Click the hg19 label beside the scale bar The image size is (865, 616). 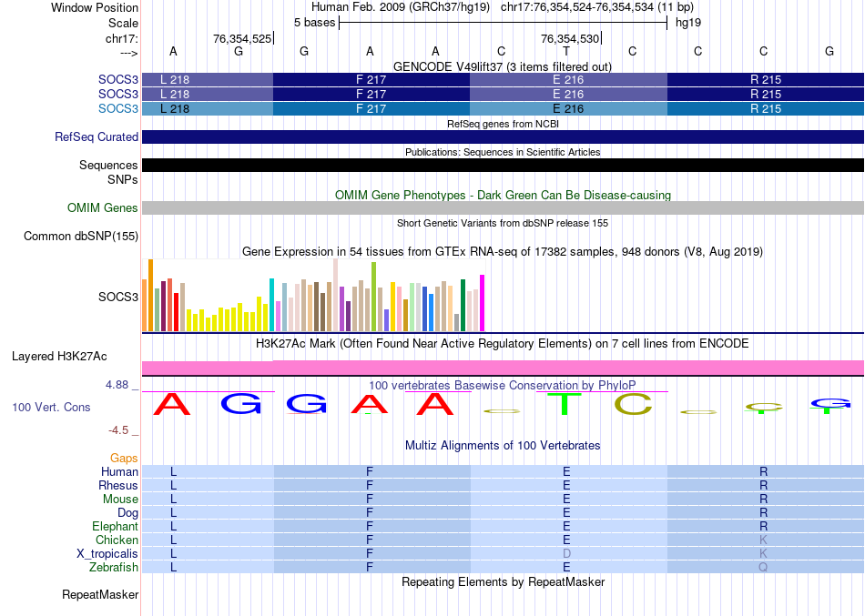click(688, 23)
